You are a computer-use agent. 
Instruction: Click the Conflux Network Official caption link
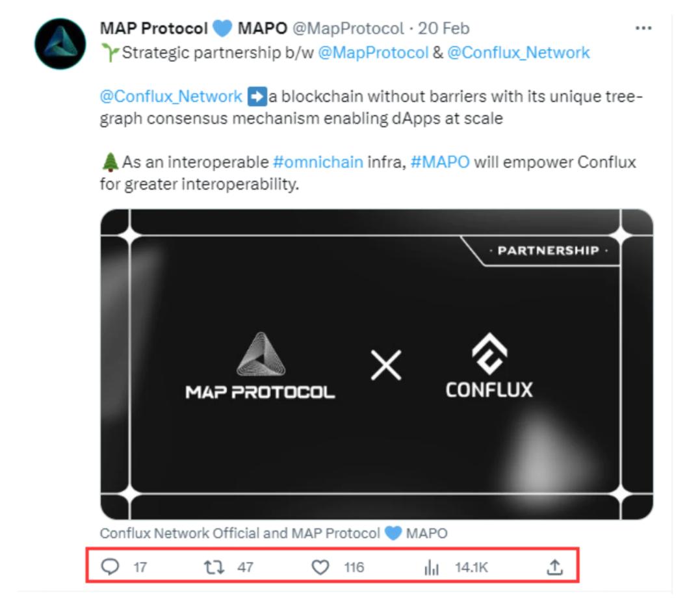pyautogui.click(x=179, y=534)
